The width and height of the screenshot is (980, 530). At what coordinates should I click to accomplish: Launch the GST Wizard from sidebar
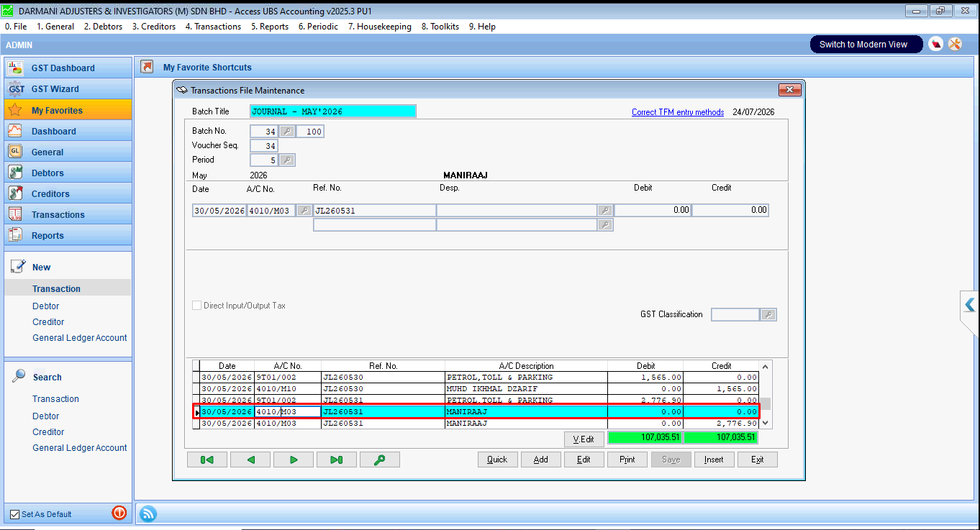(x=68, y=89)
